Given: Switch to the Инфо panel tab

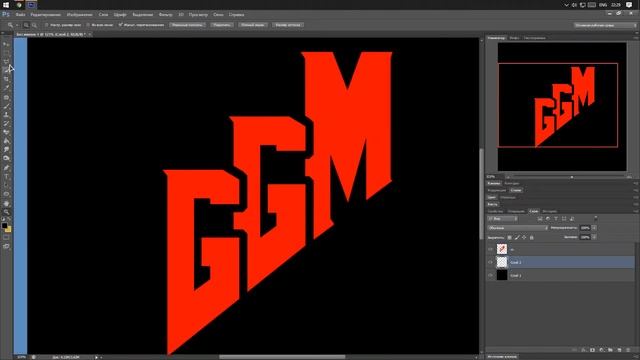Looking at the screenshot, I should coord(514,38).
